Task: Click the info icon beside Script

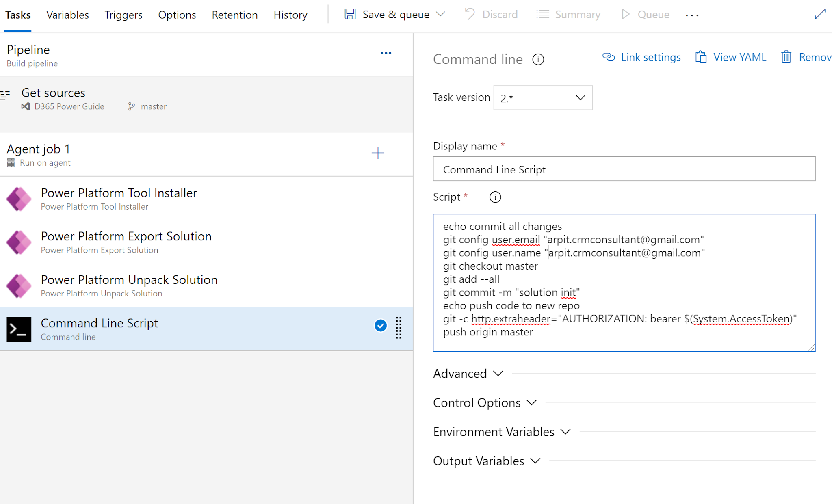Action: (x=495, y=197)
